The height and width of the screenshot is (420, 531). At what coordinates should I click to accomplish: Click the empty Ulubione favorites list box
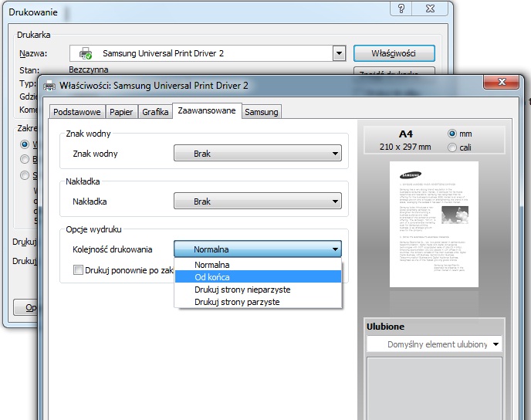point(435,388)
